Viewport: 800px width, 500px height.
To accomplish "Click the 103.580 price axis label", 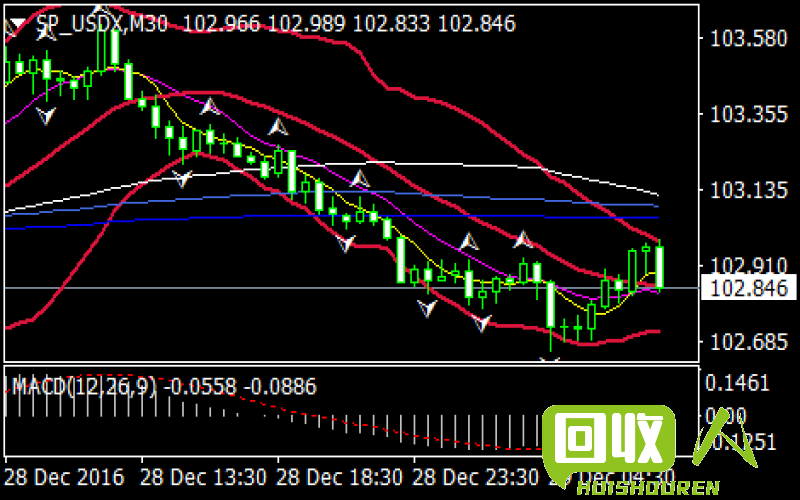I will 748,39.
